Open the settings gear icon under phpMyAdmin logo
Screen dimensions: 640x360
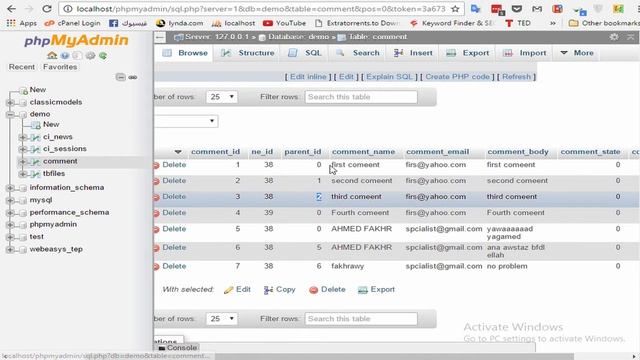[90, 55]
